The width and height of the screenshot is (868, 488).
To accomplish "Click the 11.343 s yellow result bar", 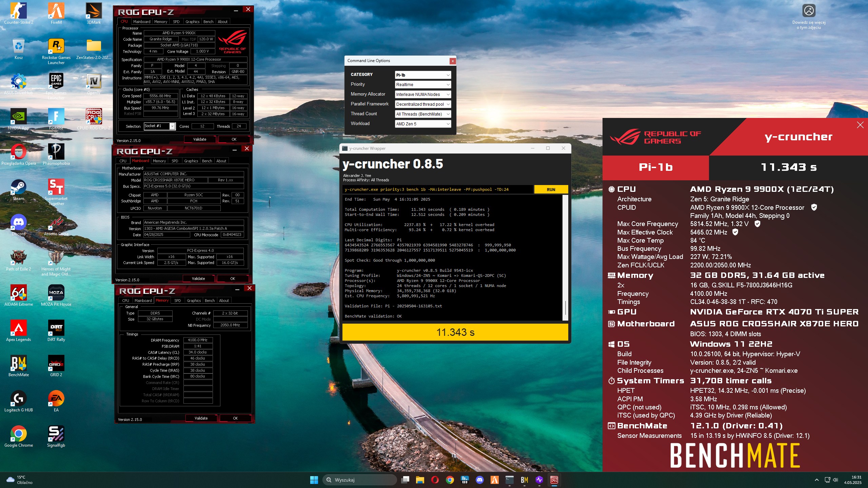I will point(455,332).
